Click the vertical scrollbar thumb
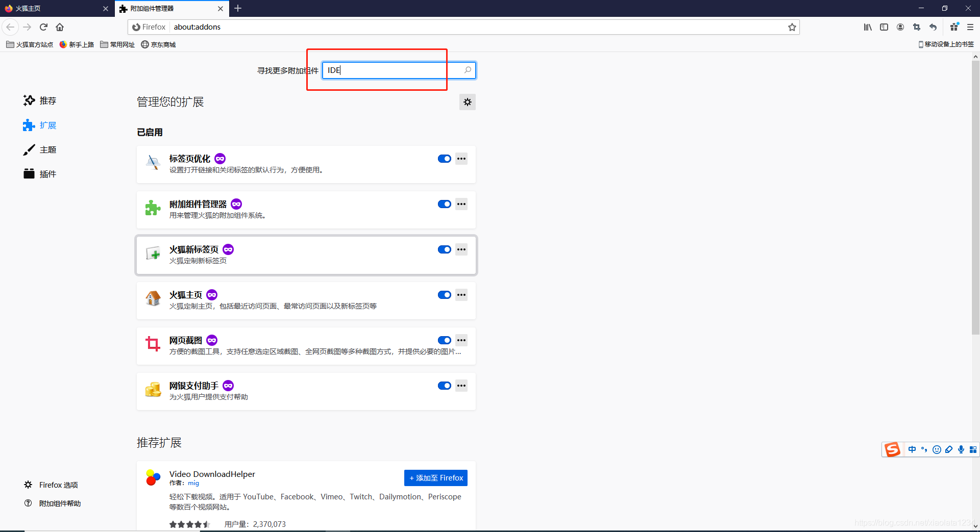Screen dimensions: 980x532 pos(975,198)
